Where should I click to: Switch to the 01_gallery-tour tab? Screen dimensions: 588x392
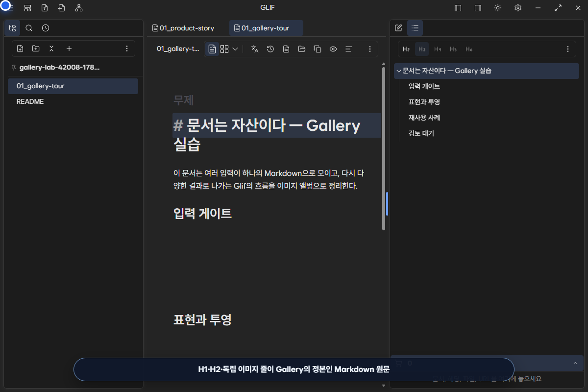click(266, 28)
